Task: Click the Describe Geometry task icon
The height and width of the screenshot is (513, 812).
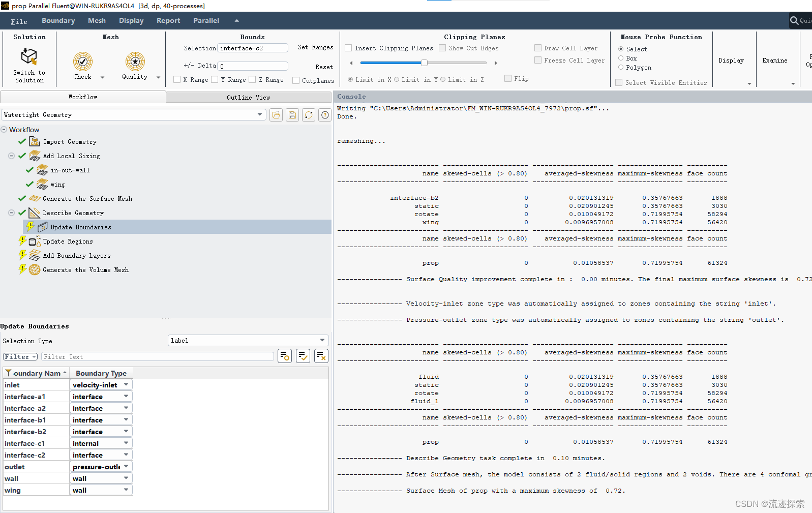Action: pyautogui.click(x=35, y=213)
